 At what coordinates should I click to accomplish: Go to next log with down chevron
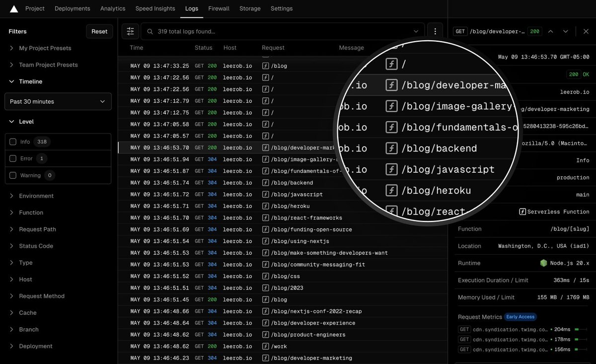(565, 31)
